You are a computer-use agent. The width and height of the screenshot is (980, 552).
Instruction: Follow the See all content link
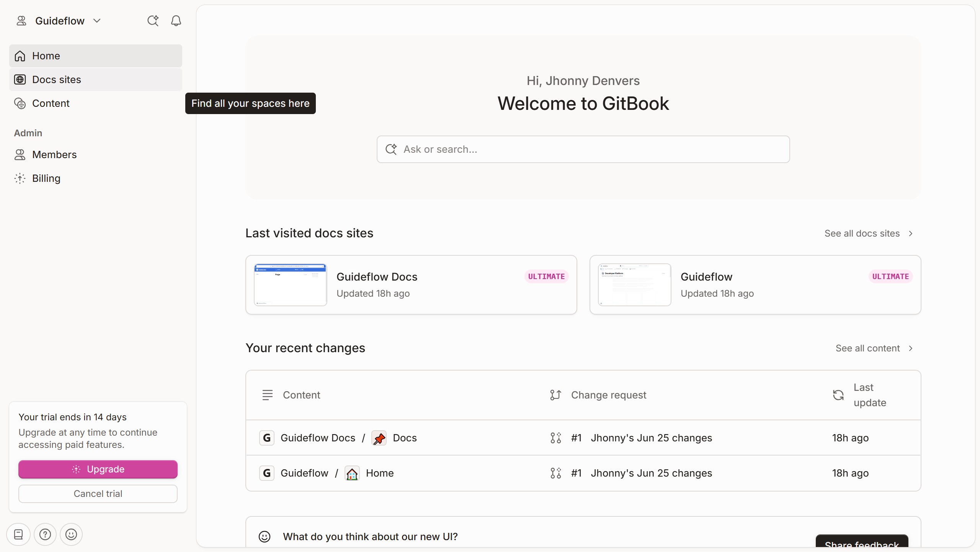tap(867, 348)
